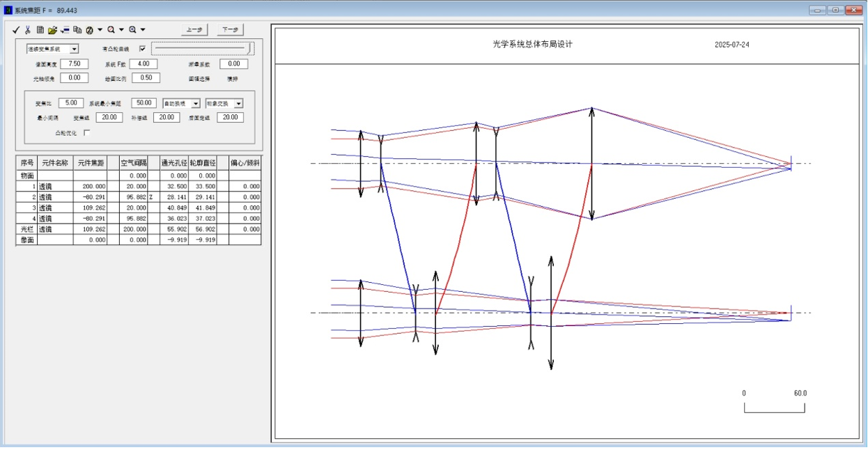
Task: Click the 上一步 previous step button
Action: point(196,30)
